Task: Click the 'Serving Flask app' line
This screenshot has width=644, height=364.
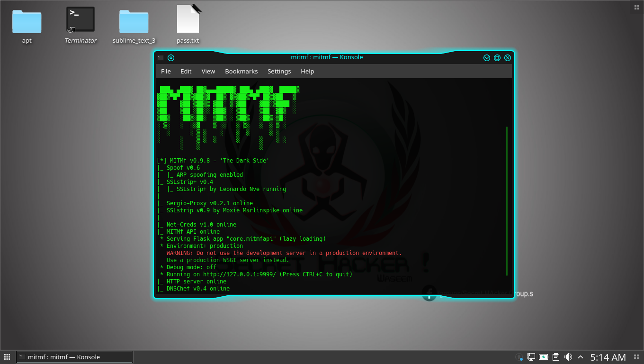Action: 243,239
